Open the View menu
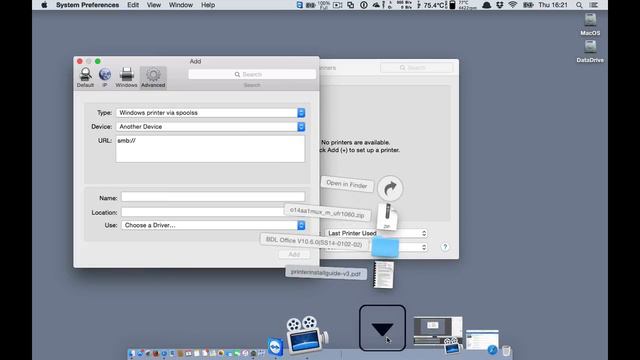Image resolution: width=640 pixels, height=360 pixels. [x=153, y=5]
